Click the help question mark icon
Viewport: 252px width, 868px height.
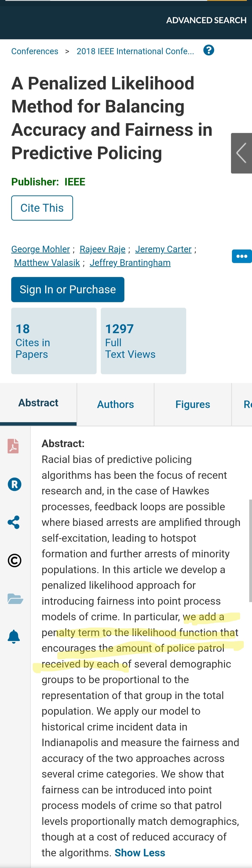(x=208, y=50)
